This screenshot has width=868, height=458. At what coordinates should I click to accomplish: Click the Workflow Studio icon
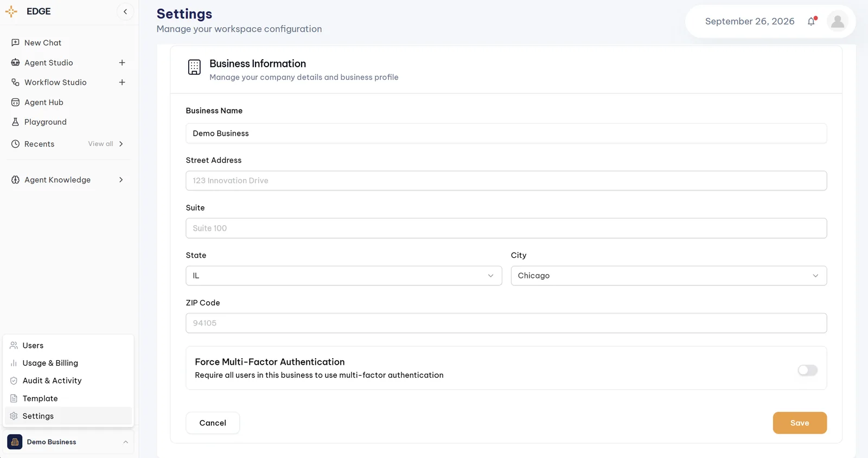tap(15, 82)
